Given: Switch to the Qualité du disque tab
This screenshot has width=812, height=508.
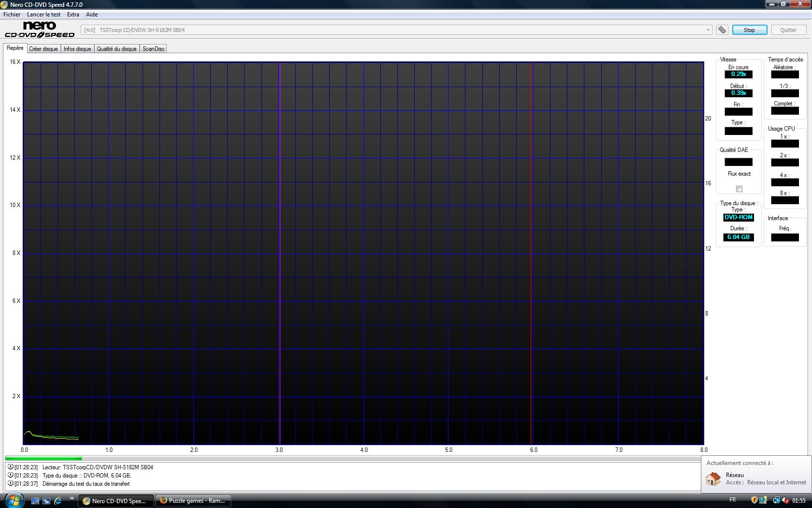Looking at the screenshot, I should click(x=116, y=49).
